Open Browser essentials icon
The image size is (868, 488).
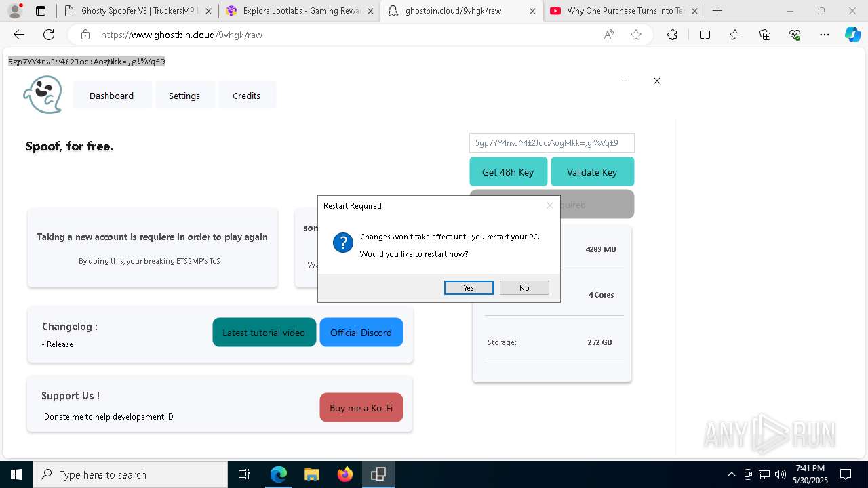coord(795,35)
